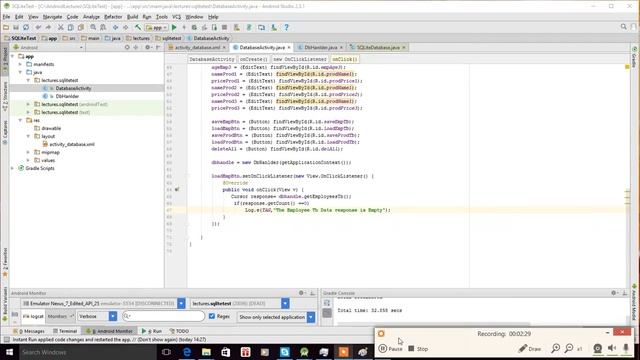This screenshot has width=640, height=360.
Task: Click the Find magnifier toolbar icon
Action: tap(93, 27)
